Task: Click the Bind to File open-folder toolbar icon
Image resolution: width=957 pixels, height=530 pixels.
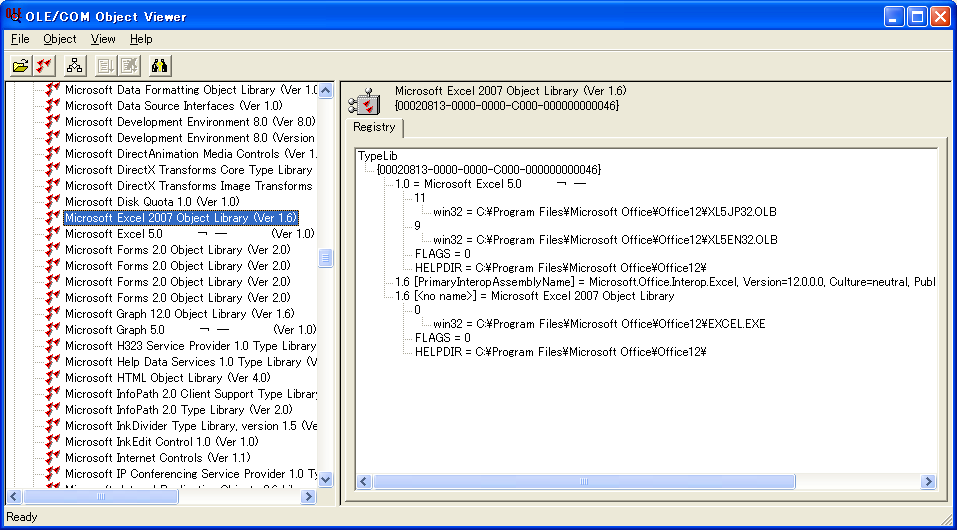Action: coord(21,65)
